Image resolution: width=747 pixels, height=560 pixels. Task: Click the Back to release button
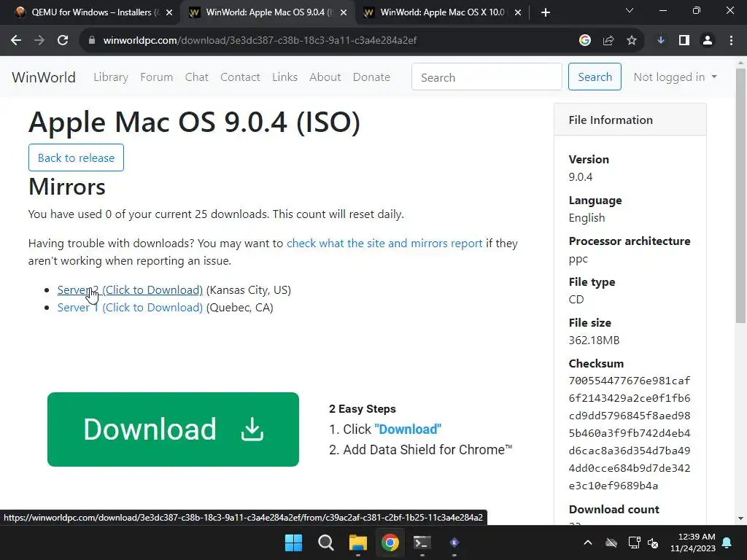[x=76, y=157]
